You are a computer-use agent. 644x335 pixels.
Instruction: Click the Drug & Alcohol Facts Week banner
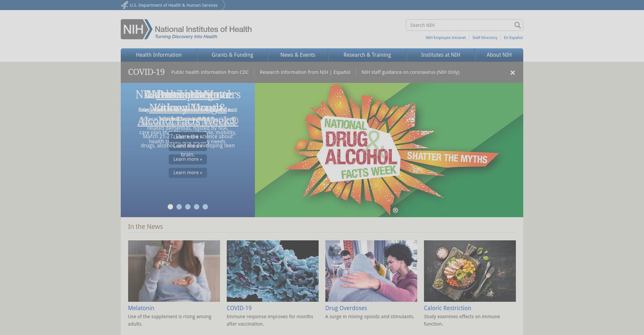389,150
